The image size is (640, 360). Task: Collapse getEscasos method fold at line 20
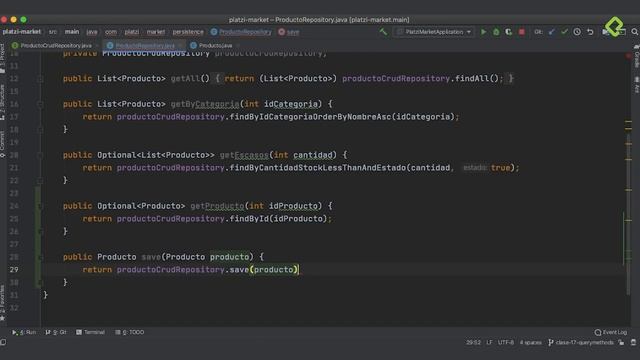coord(40,155)
